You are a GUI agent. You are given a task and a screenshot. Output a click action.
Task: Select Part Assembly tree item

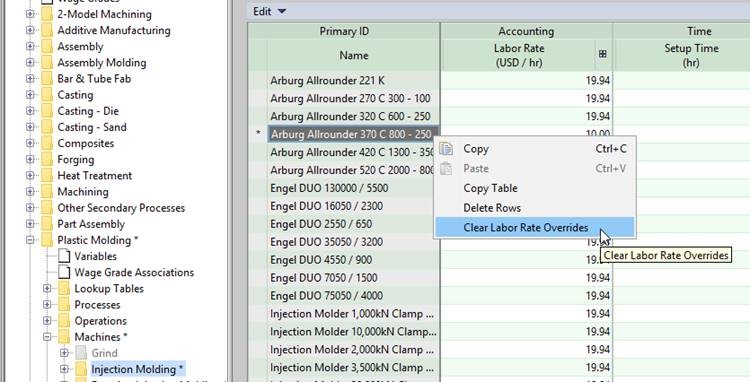click(91, 224)
